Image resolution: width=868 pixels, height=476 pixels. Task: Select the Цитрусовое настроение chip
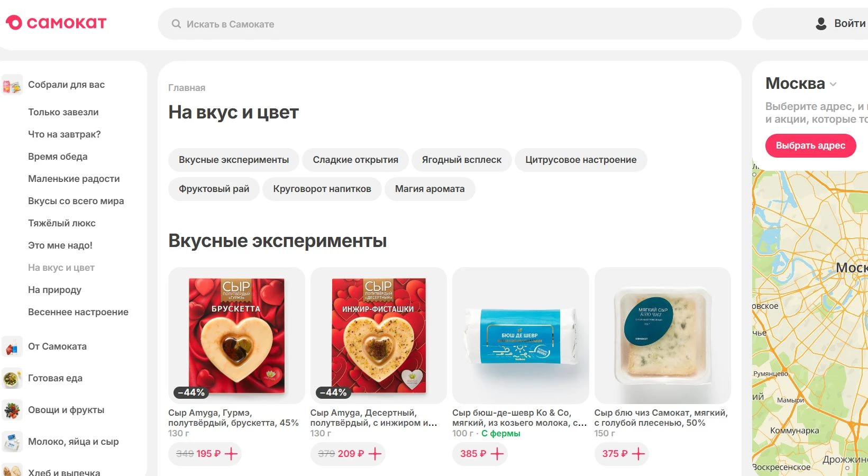point(581,160)
